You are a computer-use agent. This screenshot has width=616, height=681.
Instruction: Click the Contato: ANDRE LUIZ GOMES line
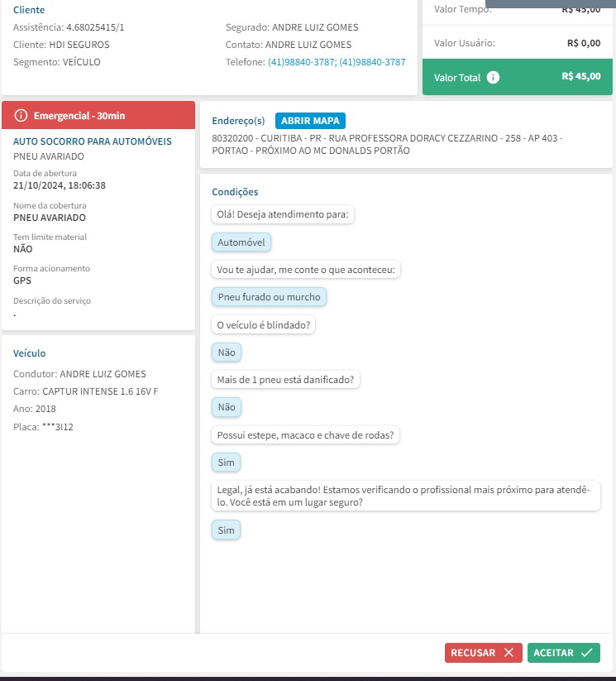coord(289,45)
